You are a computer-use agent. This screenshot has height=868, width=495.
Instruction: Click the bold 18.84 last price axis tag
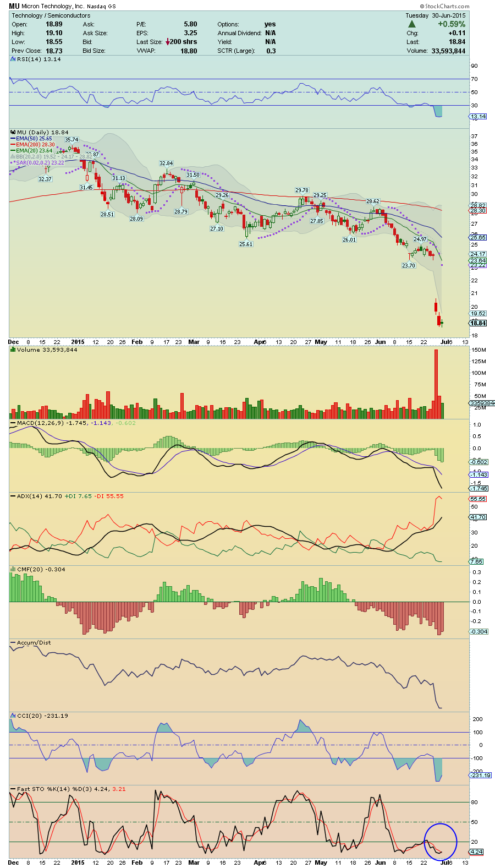(x=478, y=323)
